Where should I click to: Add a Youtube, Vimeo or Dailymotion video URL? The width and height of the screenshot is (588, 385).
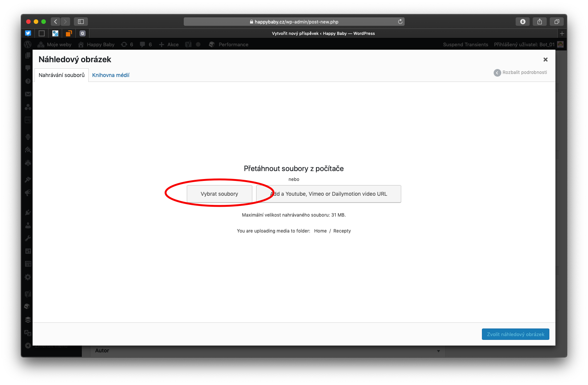[x=328, y=194]
